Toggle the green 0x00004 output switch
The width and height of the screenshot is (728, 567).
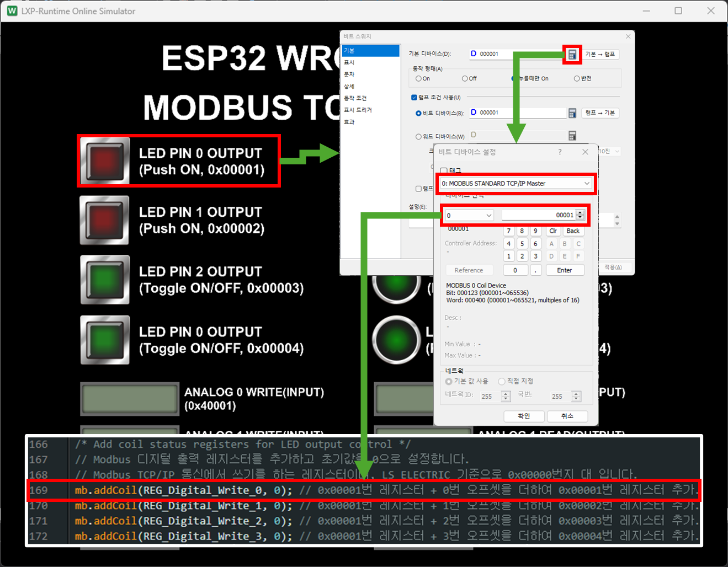pyautogui.click(x=105, y=340)
